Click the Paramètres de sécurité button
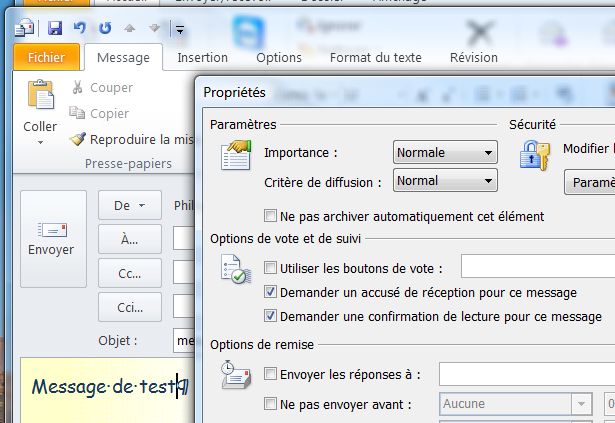This screenshot has width=615, height=423. [x=590, y=182]
